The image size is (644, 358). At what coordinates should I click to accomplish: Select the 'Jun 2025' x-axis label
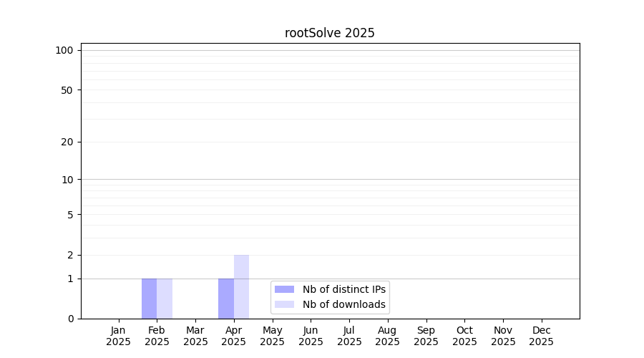point(311,336)
